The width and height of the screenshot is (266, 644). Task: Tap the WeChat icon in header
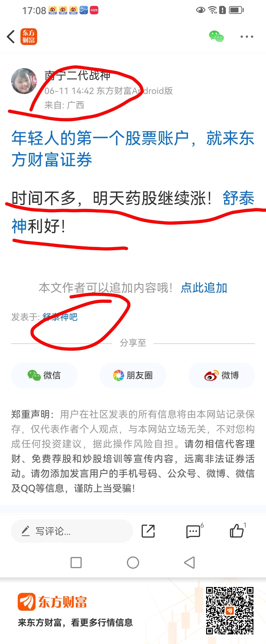pyautogui.click(x=216, y=37)
